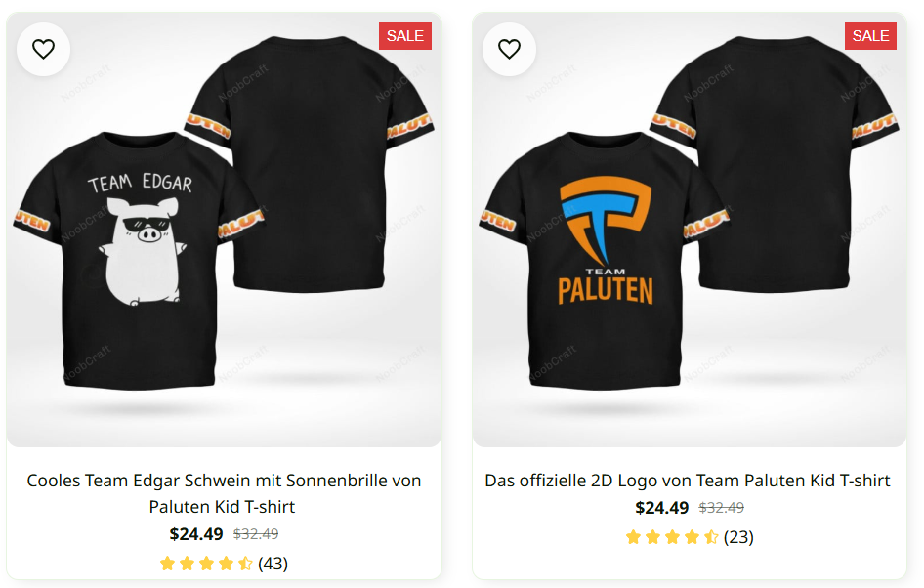Viewport: 924px width, 588px height.
Task: Click the wishlist heart on the Team Paluten shirt
Action: coord(509,49)
